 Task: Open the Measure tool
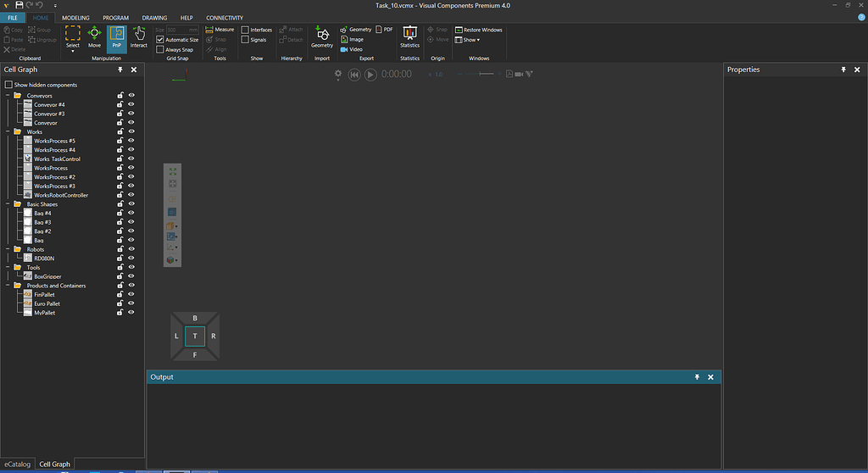[220, 30]
